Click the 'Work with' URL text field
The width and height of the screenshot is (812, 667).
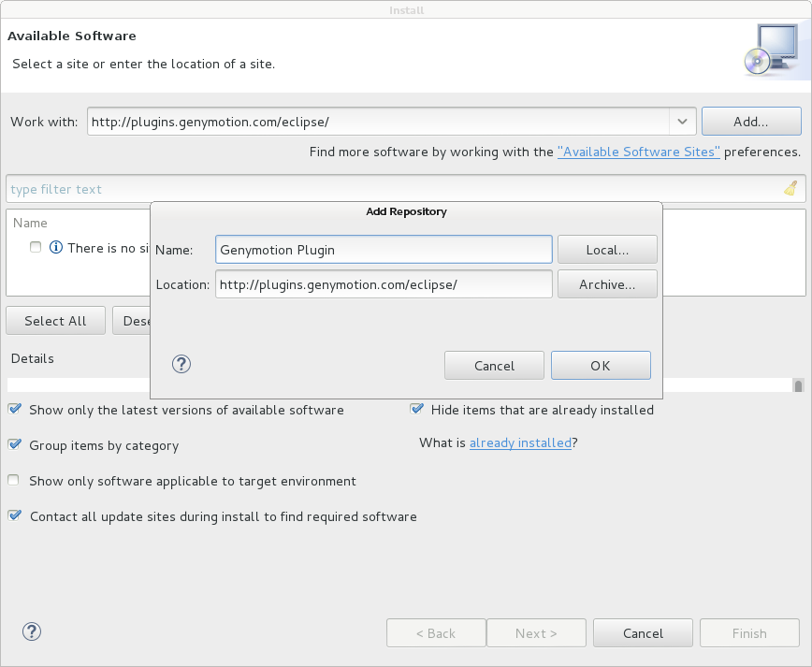(x=379, y=122)
